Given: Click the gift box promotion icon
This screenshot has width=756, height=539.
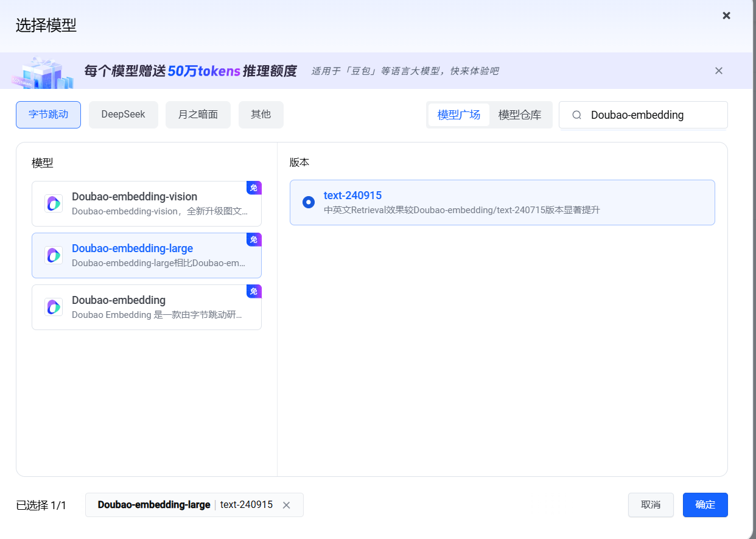Looking at the screenshot, I should coord(43,72).
